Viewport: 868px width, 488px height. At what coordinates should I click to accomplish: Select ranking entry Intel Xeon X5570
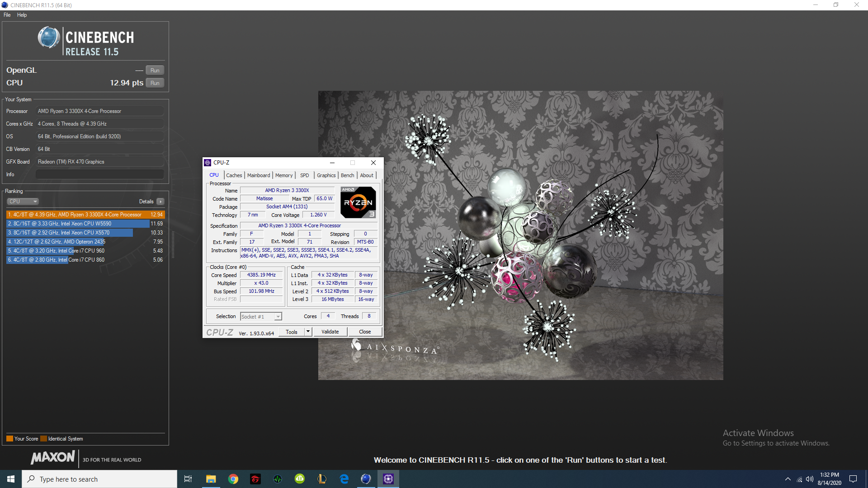85,233
